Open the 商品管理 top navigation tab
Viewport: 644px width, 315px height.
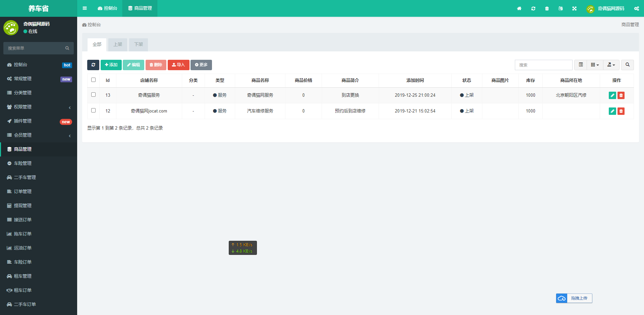pos(140,8)
